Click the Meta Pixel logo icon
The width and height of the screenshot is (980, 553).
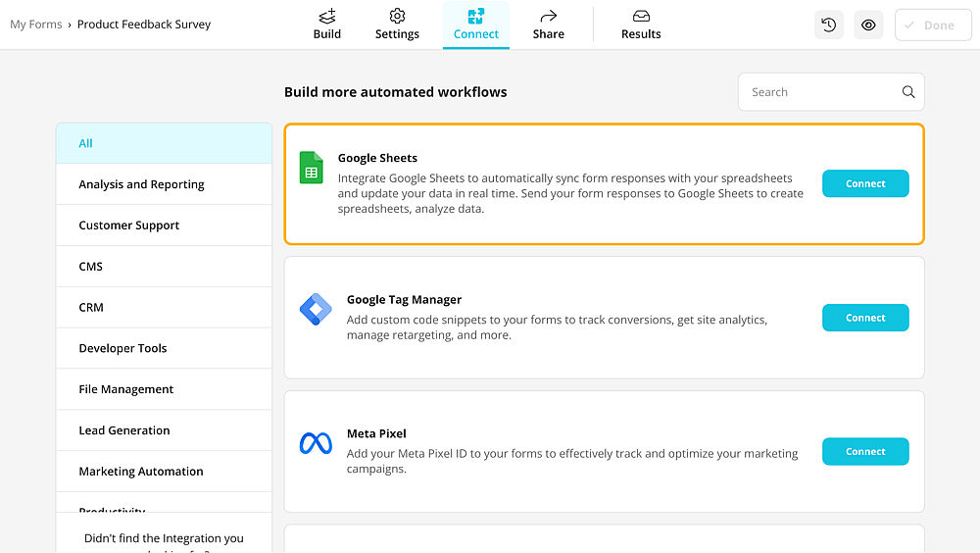pos(316,443)
